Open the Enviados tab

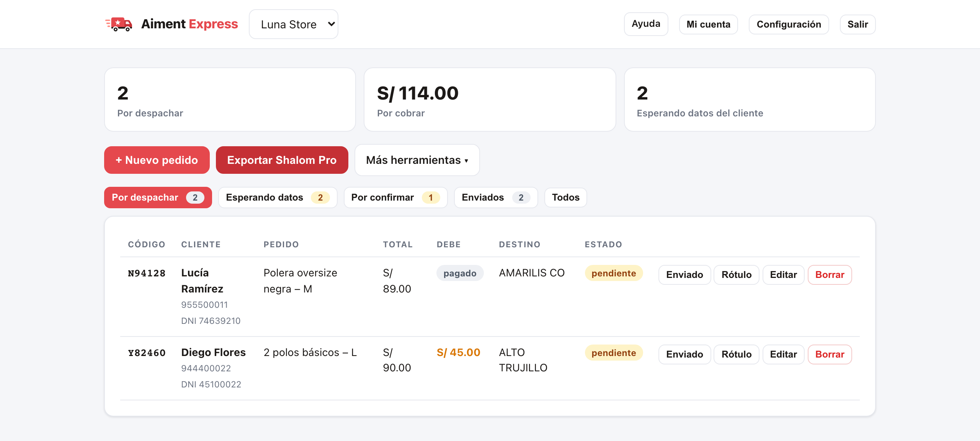(x=496, y=198)
